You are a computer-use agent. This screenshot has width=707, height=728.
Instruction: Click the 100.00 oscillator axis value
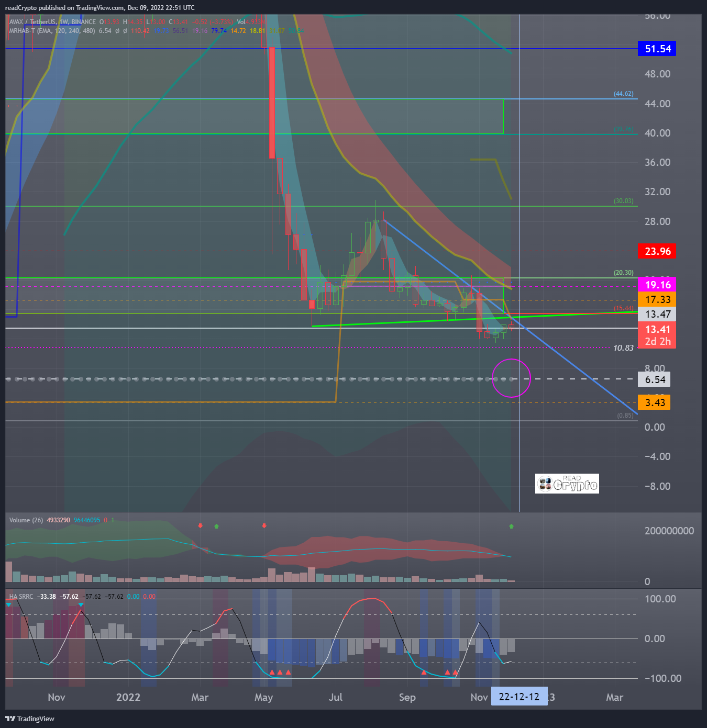click(660, 599)
